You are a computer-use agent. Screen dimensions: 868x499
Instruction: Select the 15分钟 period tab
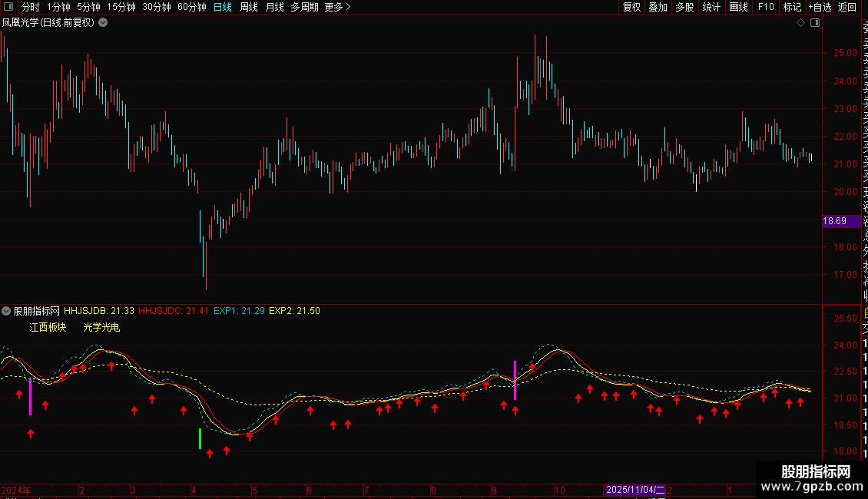click(121, 7)
